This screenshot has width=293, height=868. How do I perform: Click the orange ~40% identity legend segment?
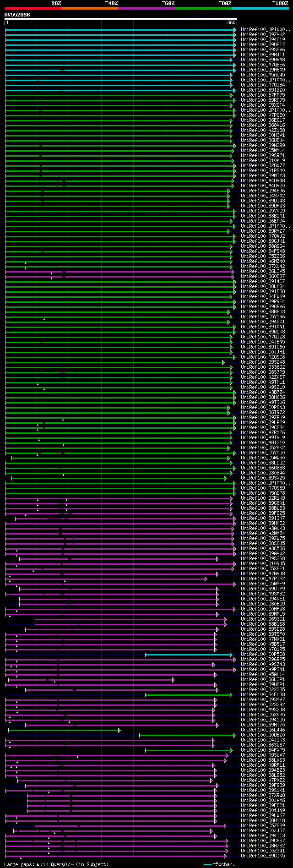pos(90,8)
